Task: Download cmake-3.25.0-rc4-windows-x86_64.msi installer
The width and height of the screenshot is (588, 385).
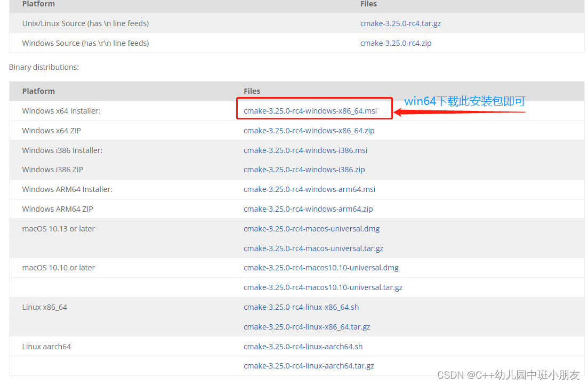Action: 310,111
